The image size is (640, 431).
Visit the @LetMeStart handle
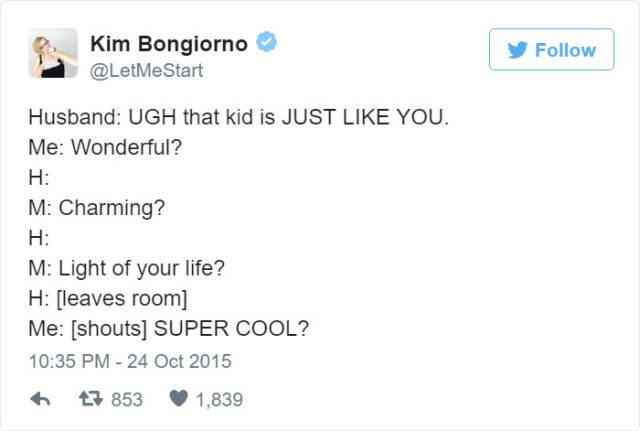146,71
